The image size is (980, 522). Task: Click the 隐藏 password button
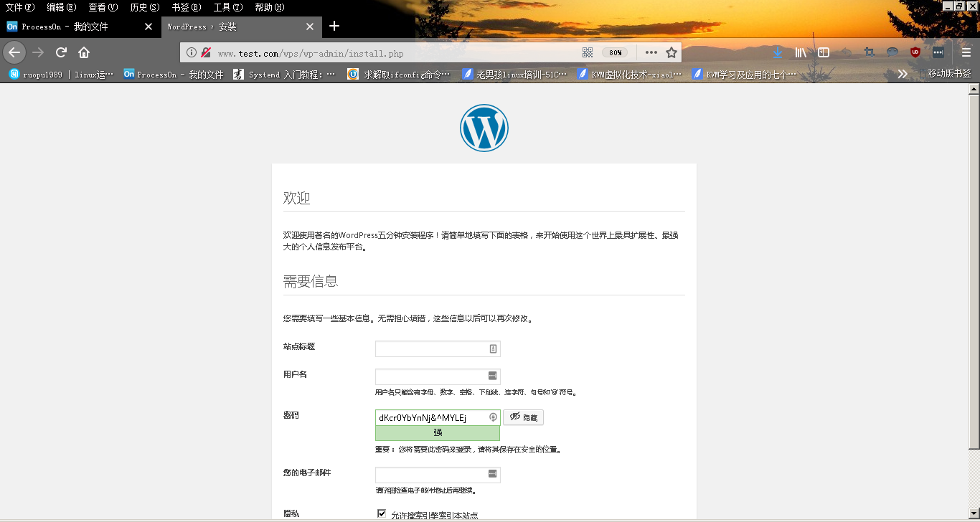click(523, 417)
